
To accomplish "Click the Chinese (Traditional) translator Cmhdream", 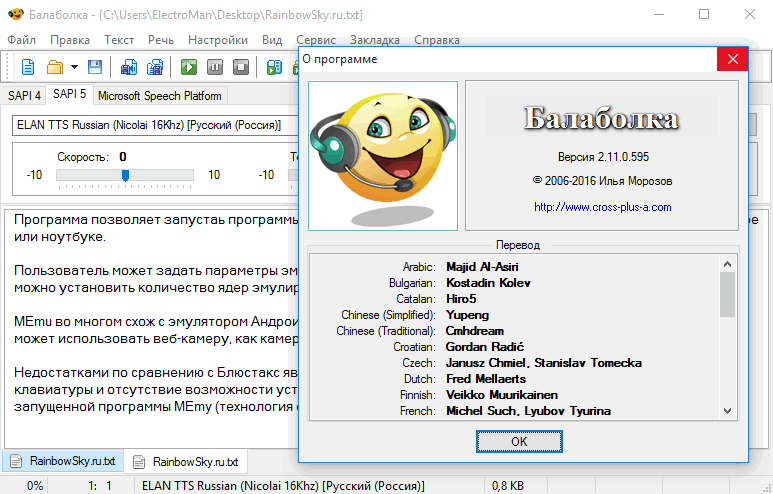I will point(475,331).
